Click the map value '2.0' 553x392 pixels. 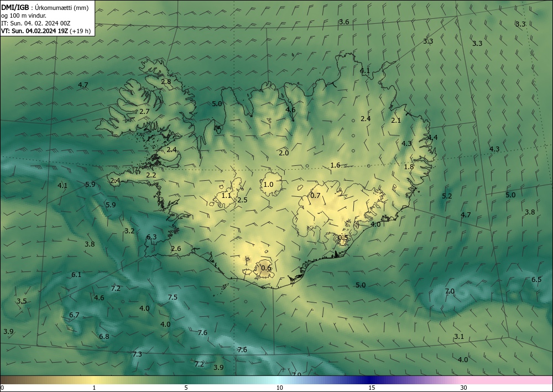coord(284,153)
